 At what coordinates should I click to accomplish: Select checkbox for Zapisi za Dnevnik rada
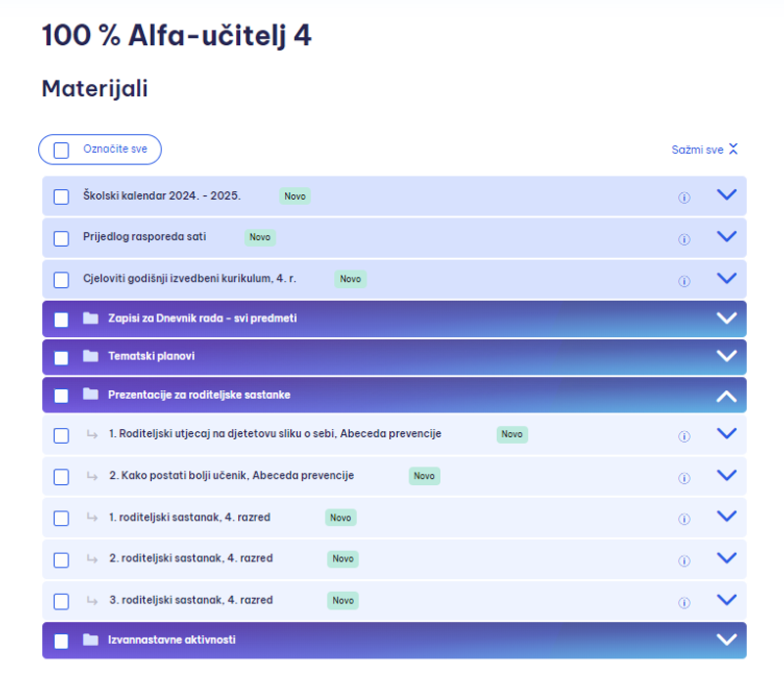pos(61,319)
